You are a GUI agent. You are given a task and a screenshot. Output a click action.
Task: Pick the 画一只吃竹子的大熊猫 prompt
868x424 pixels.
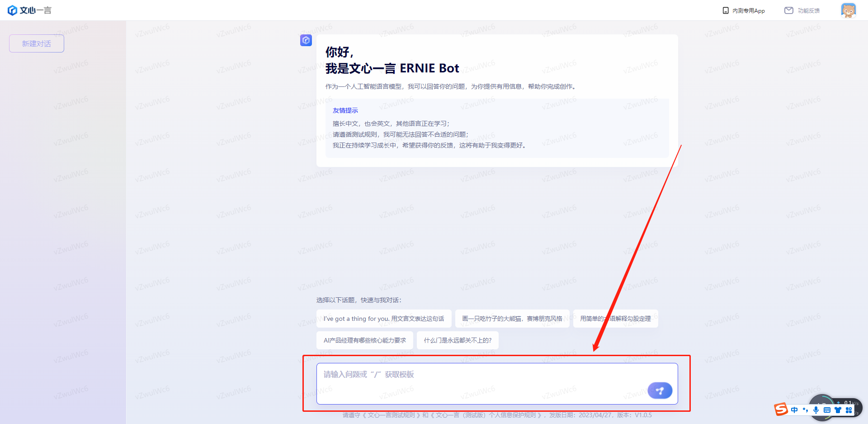512,319
